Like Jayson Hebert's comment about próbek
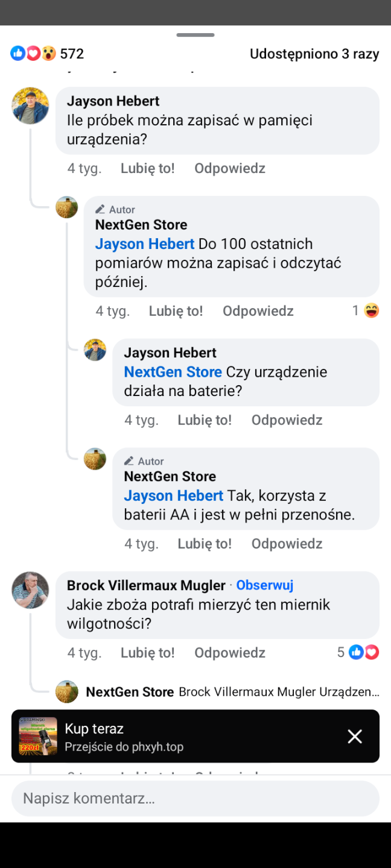Image resolution: width=391 pixels, height=868 pixels. [x=147, y=168]
